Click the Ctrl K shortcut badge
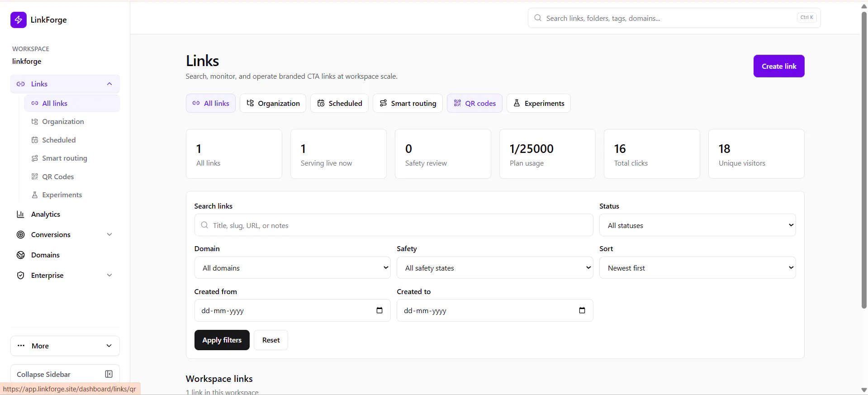The width and height of the screenshot is (868, 395). (806, 18)
